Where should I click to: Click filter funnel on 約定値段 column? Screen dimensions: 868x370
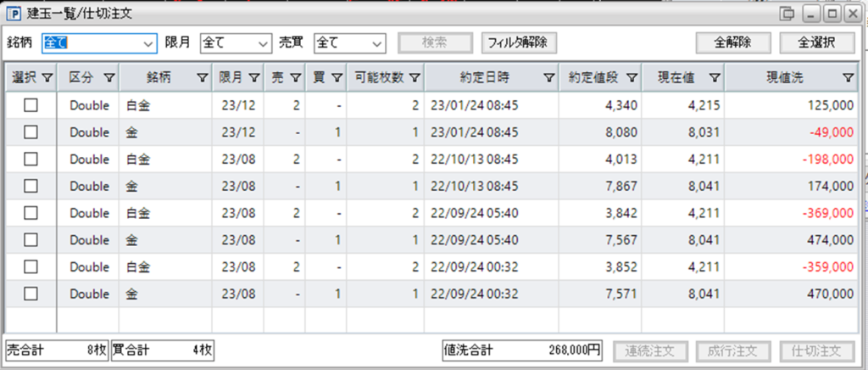pyautogui.click(x=632, y=78)
